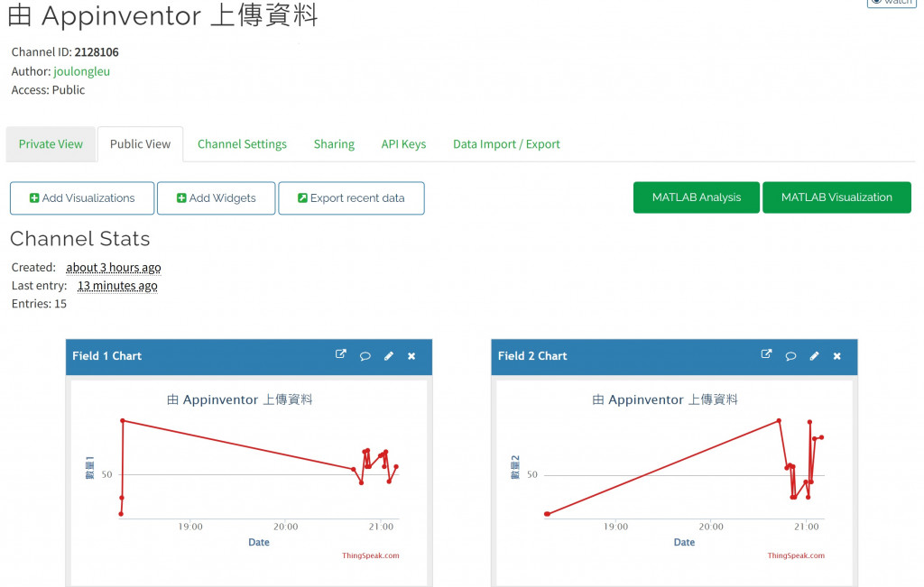This screenshot has height=587, width=924.
Task: Edit Field 2 Chart with pencil icon
Action: [x=814, y=355]
